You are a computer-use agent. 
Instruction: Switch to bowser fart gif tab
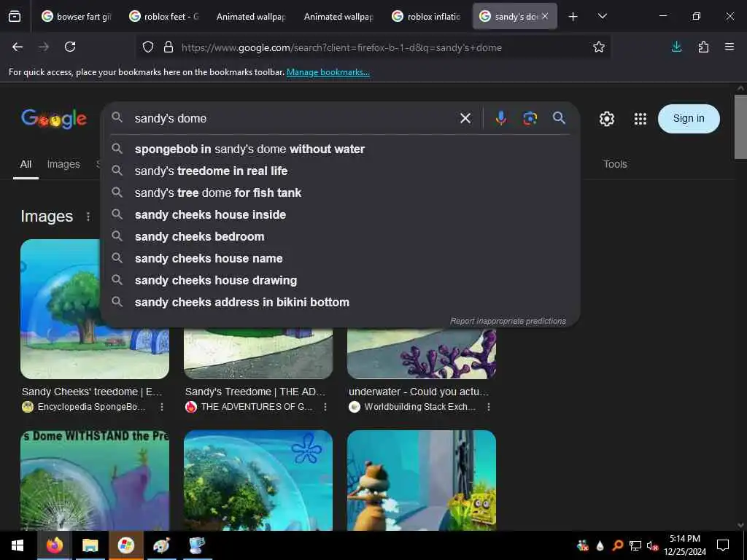click(76, 17)
